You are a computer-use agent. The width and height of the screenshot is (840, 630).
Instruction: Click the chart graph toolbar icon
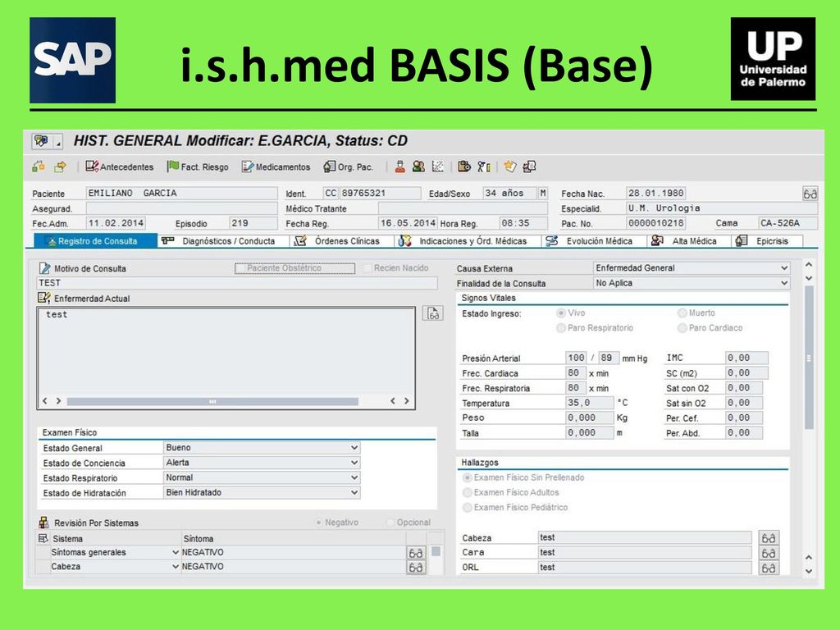438,167
